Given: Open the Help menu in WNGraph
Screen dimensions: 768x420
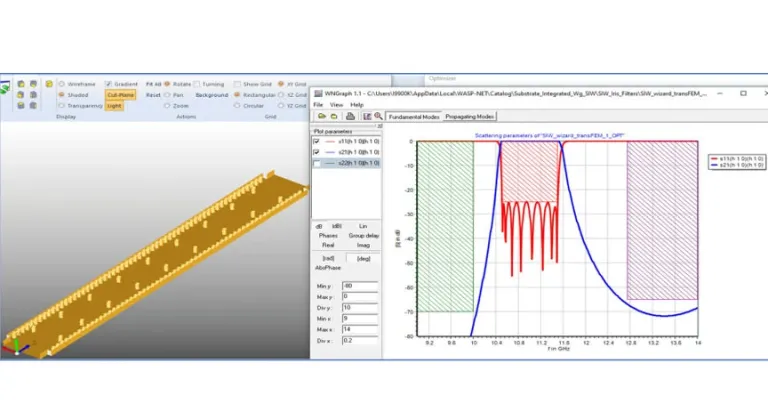Looking at the screenshot, I should (x=357, y=105).
